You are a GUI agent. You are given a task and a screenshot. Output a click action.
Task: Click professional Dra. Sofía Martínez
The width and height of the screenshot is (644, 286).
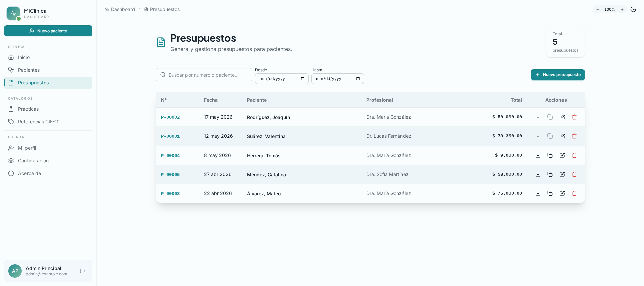387,174
